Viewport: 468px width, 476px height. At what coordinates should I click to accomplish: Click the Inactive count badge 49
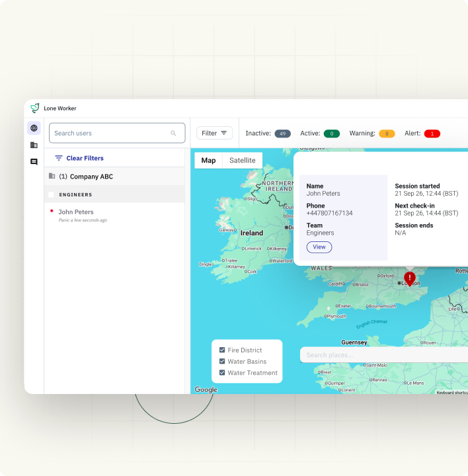point(282,134)
